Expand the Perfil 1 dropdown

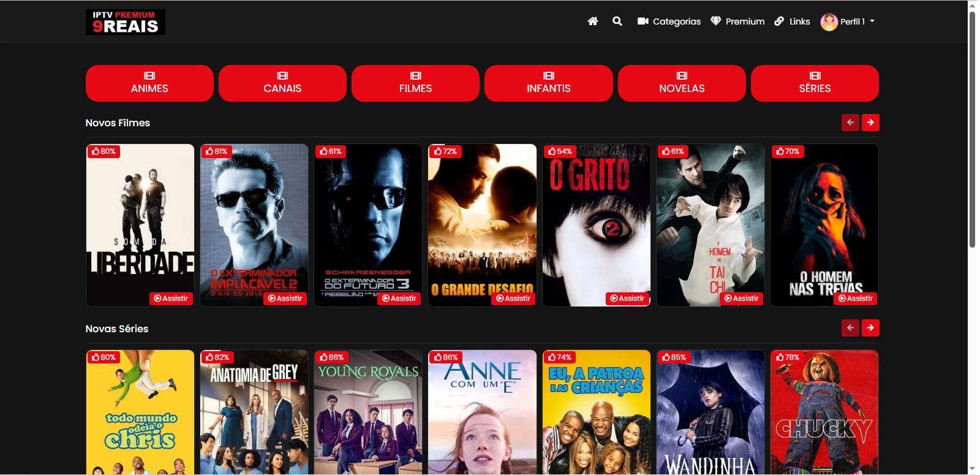pyautogui.click(x=857, y=21)
